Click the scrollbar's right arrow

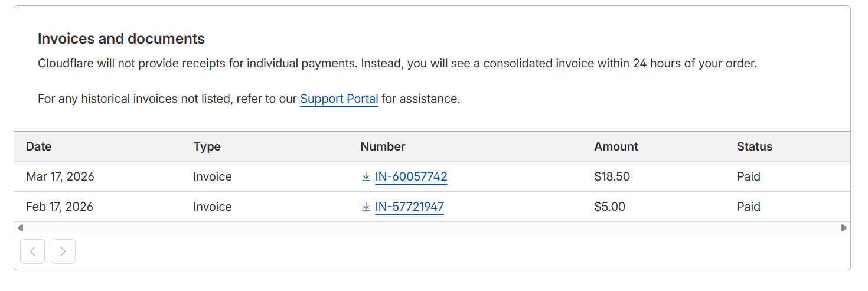click(x=844, y=228)
